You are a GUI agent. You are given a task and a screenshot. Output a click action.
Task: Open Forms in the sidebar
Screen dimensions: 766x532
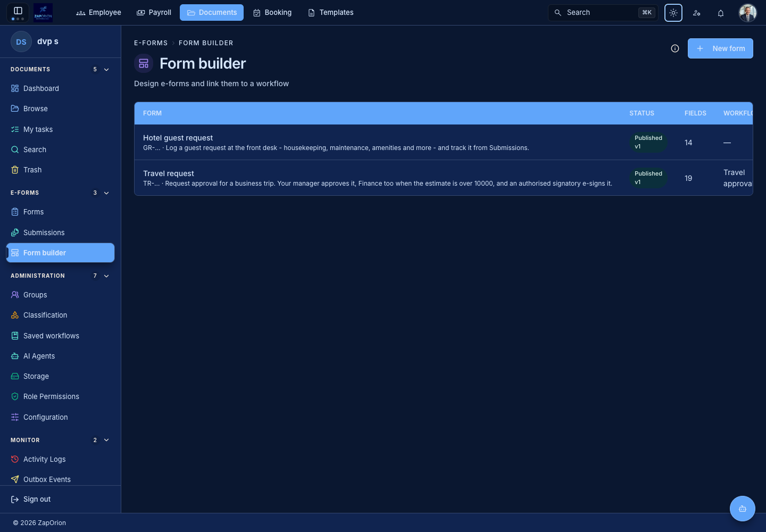(60, 212)
